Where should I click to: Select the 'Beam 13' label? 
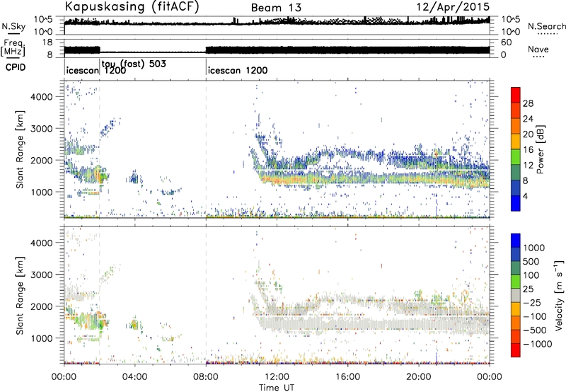(x=276, y=8)
